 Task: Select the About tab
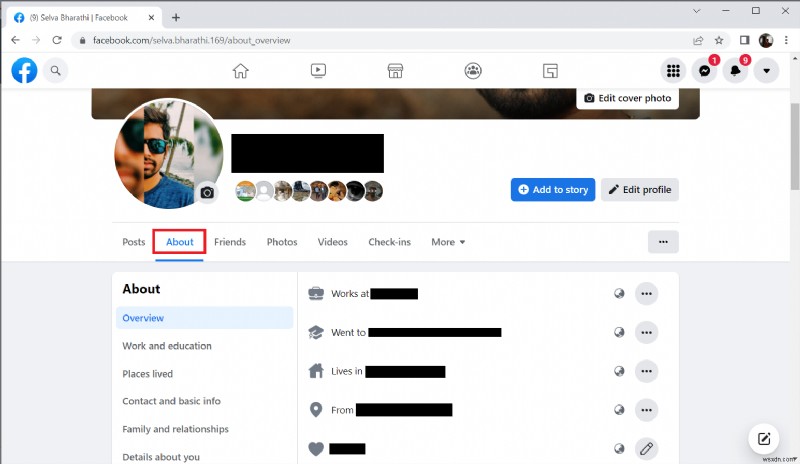coord(180,242)
